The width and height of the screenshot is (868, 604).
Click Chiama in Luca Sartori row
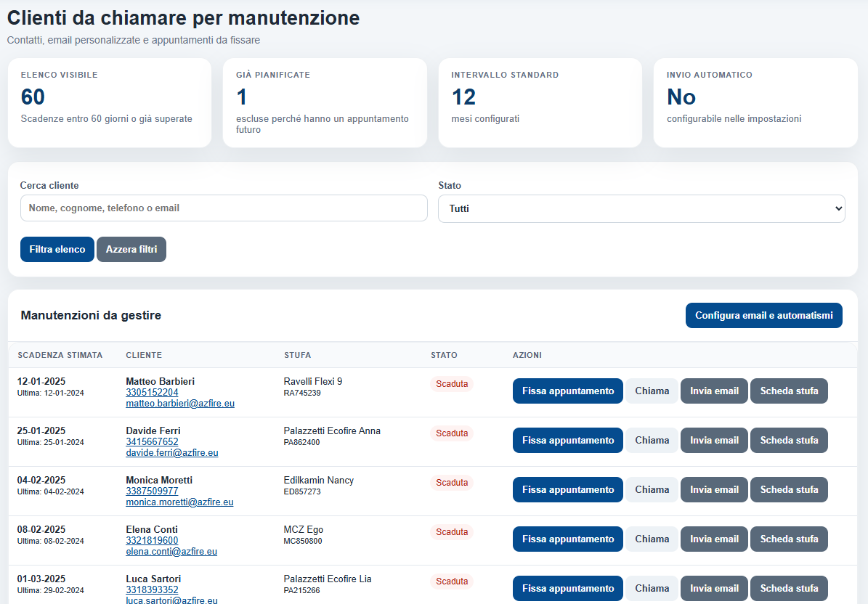pos(652,589)
